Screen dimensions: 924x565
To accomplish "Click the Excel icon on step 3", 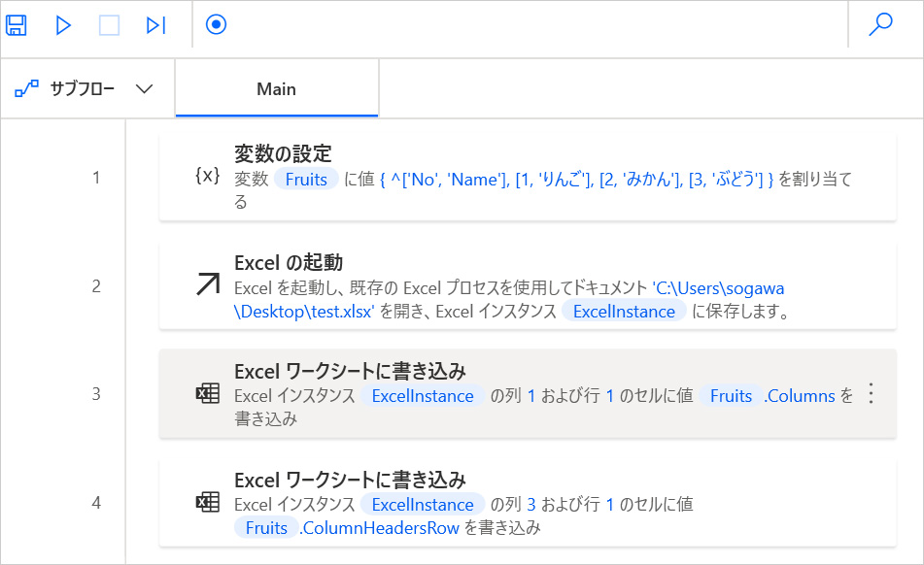I will 207,393.
